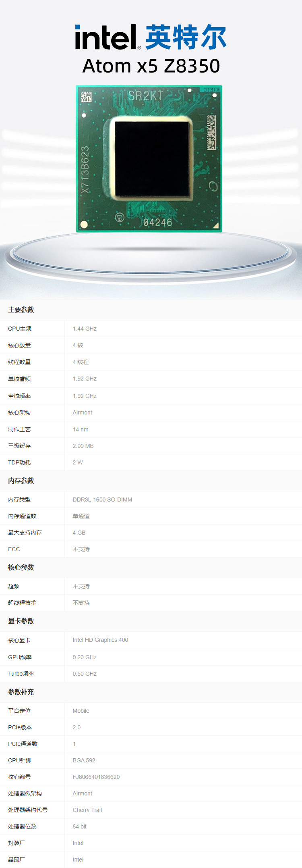Select the '1' PCIe lane count

pyautogui.click(x=74, y=744)
